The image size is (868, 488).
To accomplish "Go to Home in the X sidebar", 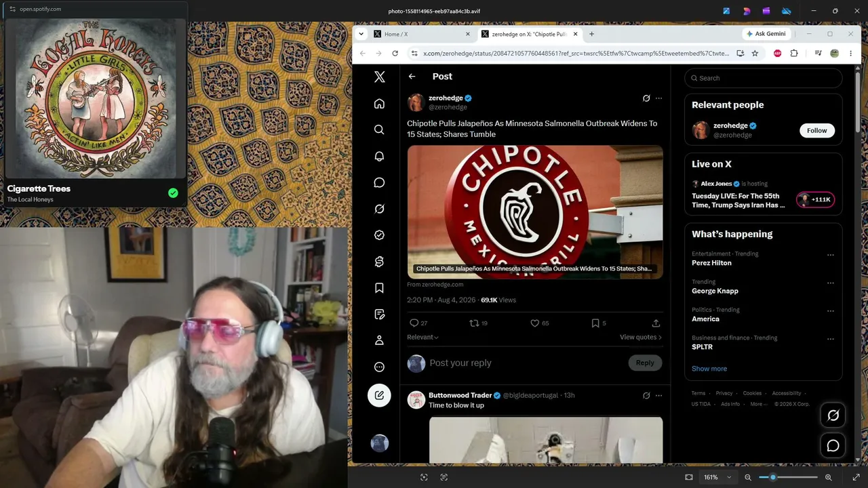I will [x=379, y=104].
